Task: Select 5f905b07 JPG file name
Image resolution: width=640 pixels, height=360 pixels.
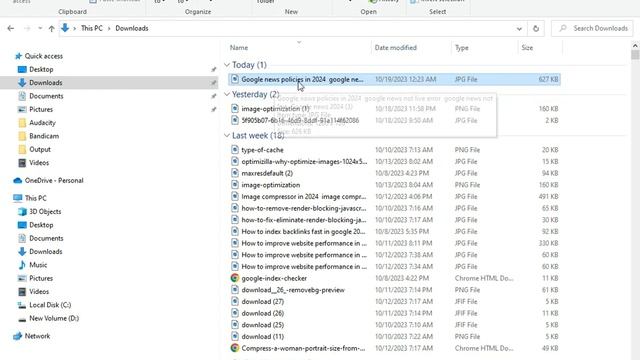Action: click(x=300, y=120)
